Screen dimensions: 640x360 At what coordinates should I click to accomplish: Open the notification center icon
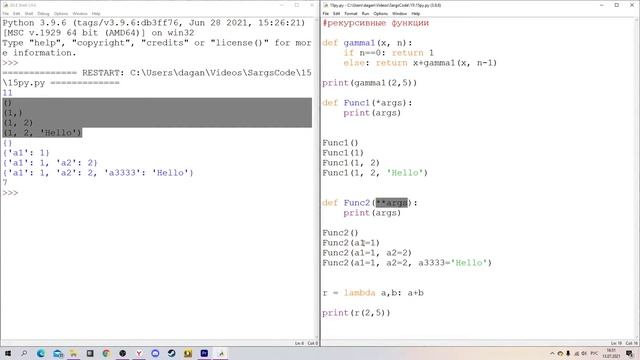click(x=629, y=353)
